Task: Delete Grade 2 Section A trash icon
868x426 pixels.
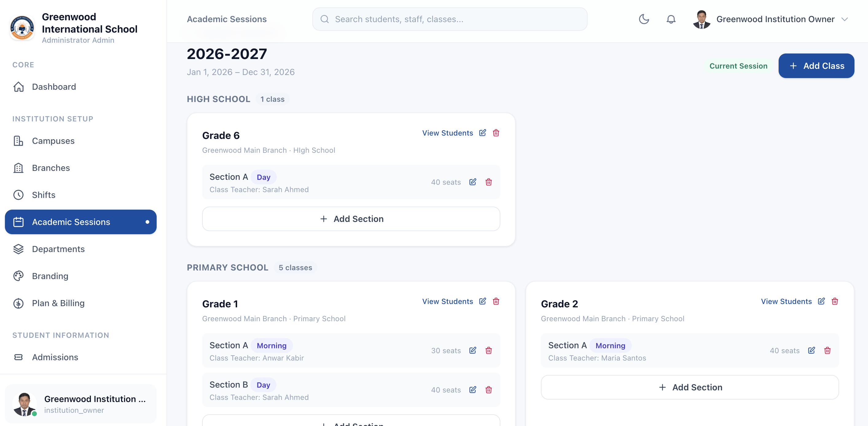Action: 827,350
